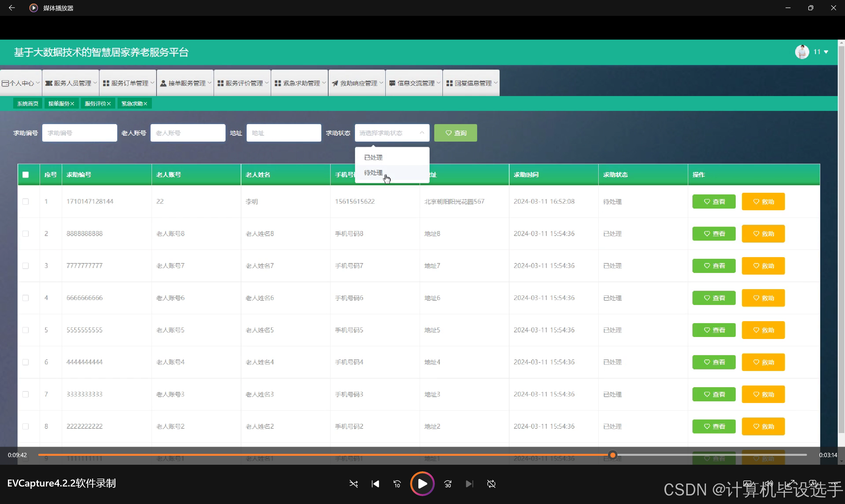Toggle repeat mode icon
Viewport: 845px width, 504px height.
tap(491, 484)
